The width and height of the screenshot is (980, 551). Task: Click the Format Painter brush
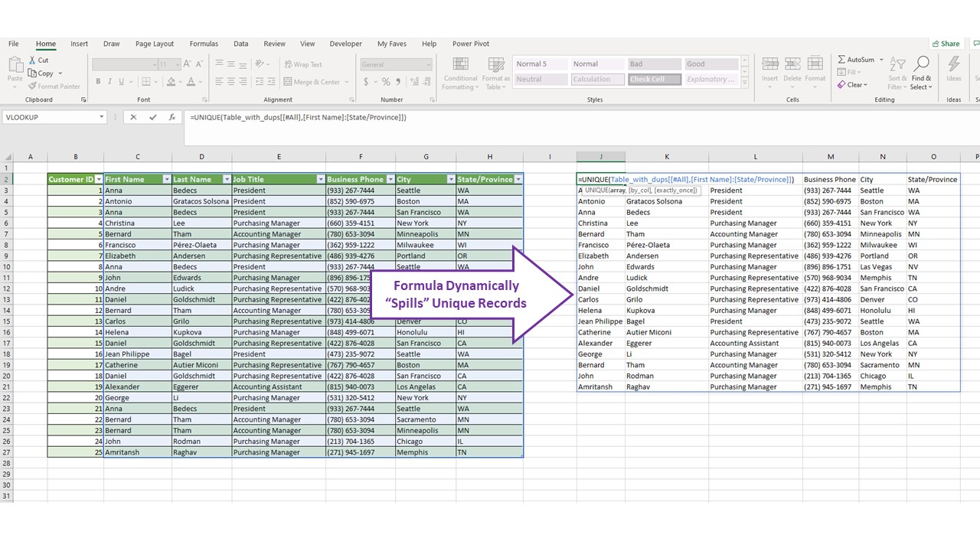click(x=33, y=86)
